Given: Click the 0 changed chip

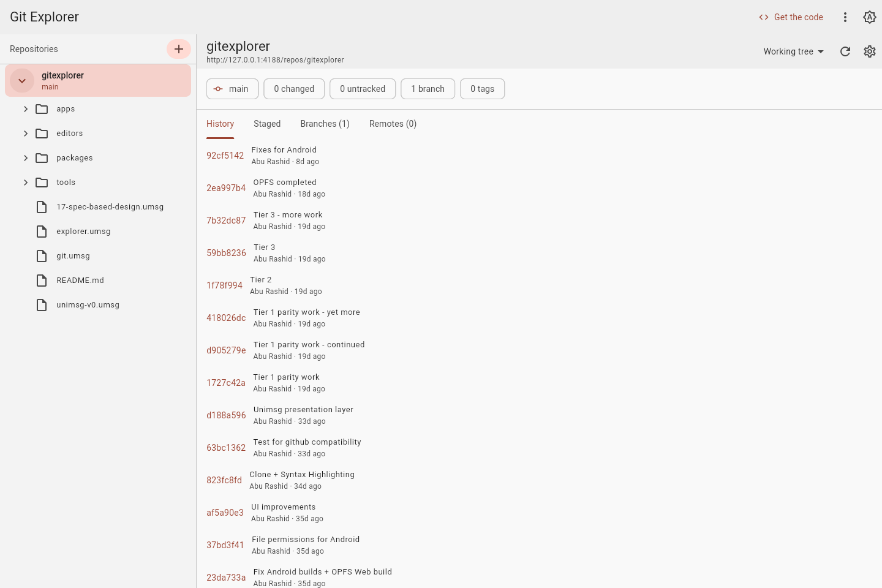Looking at the screenshot, I should [x=294, y=89].
